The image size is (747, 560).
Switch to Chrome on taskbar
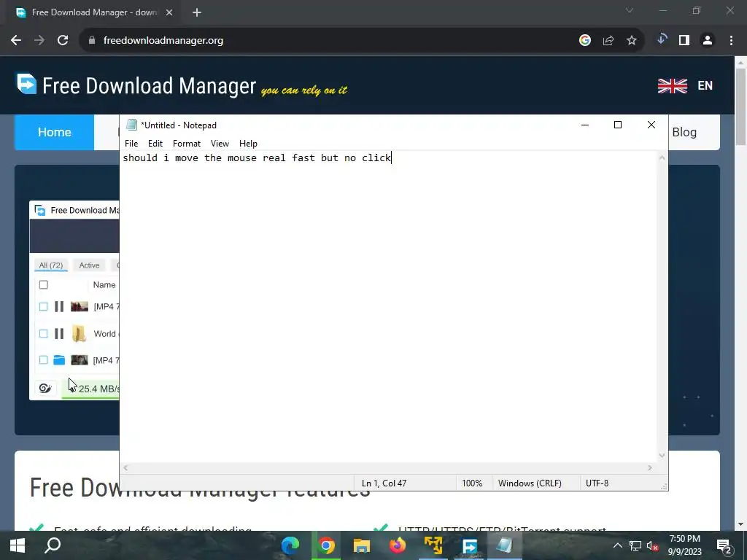[x=326, y=545]
